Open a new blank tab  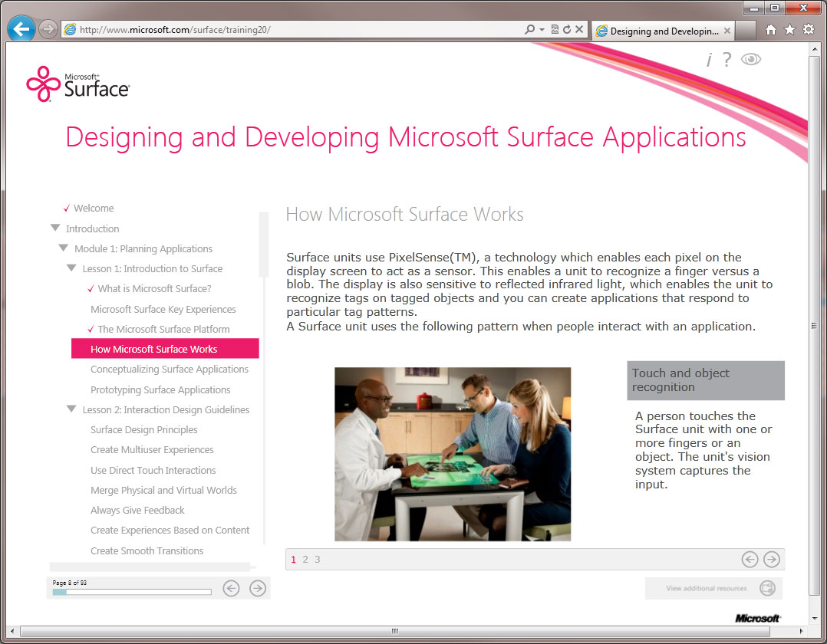[x=745, y=31]
